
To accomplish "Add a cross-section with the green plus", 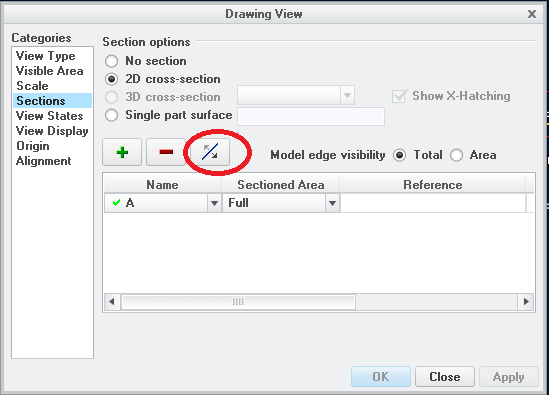I will (122, 152).
